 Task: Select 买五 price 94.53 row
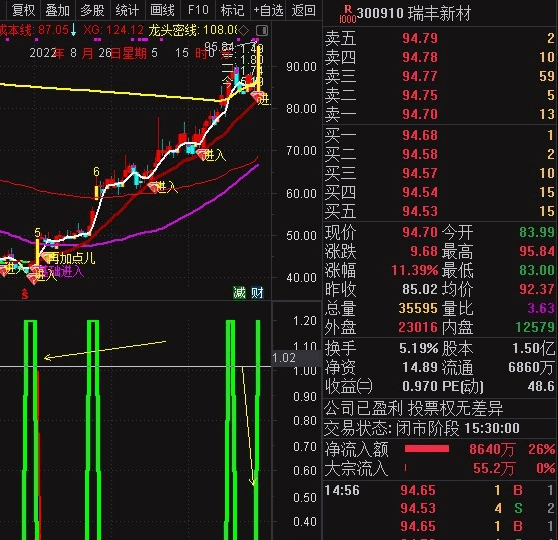(439, 211)
